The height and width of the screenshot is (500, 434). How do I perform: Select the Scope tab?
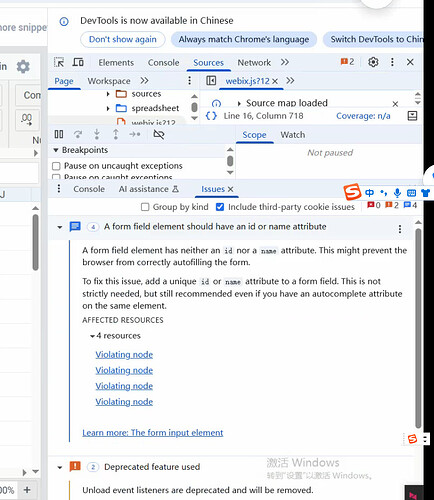(254, 135)
